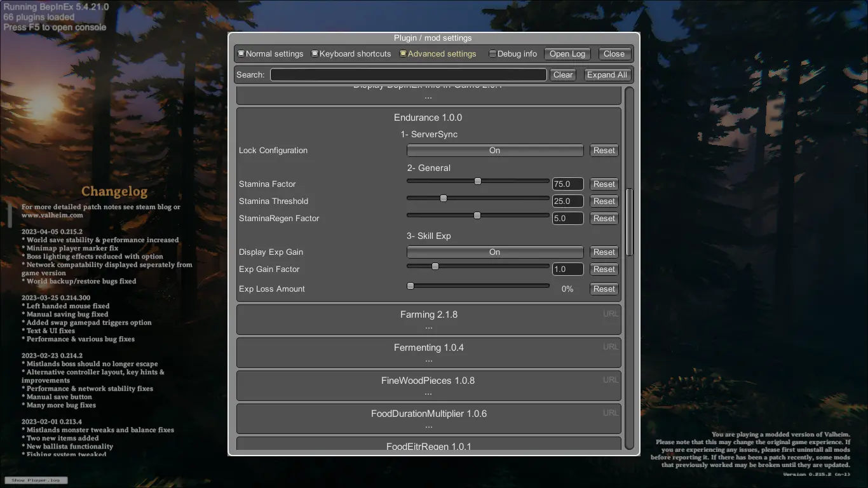Toggle Display Exp Gain On button

tap(495, 252)
